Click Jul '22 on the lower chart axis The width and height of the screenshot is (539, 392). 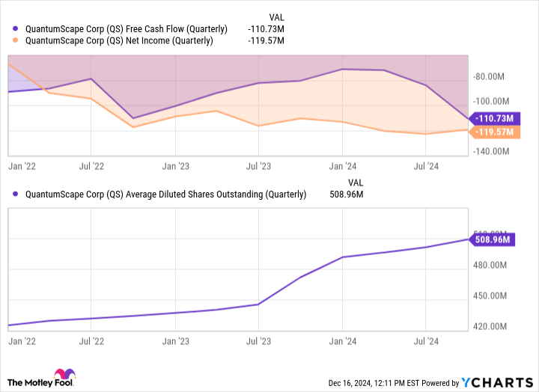point(91,341)
